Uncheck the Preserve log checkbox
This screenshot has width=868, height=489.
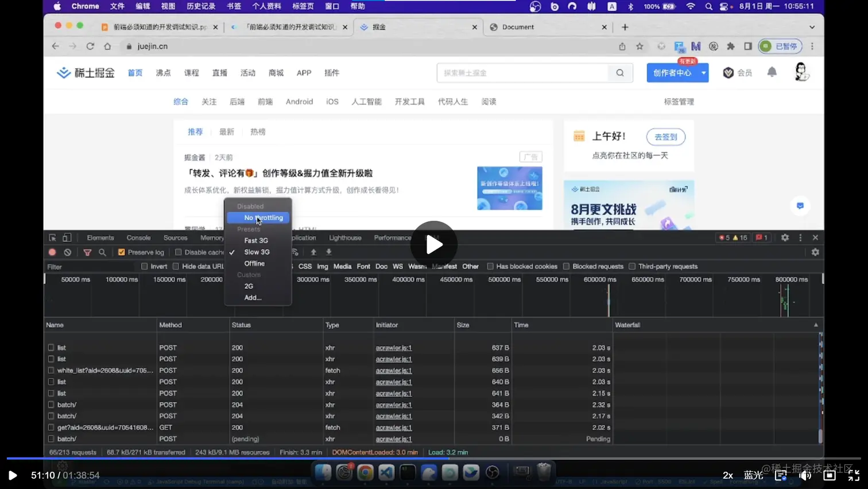click(122, 252)
